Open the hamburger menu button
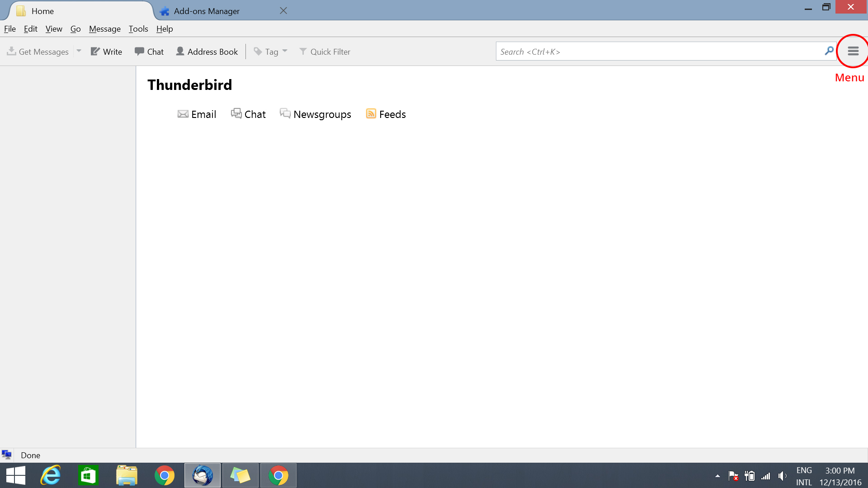 point(853,51)
